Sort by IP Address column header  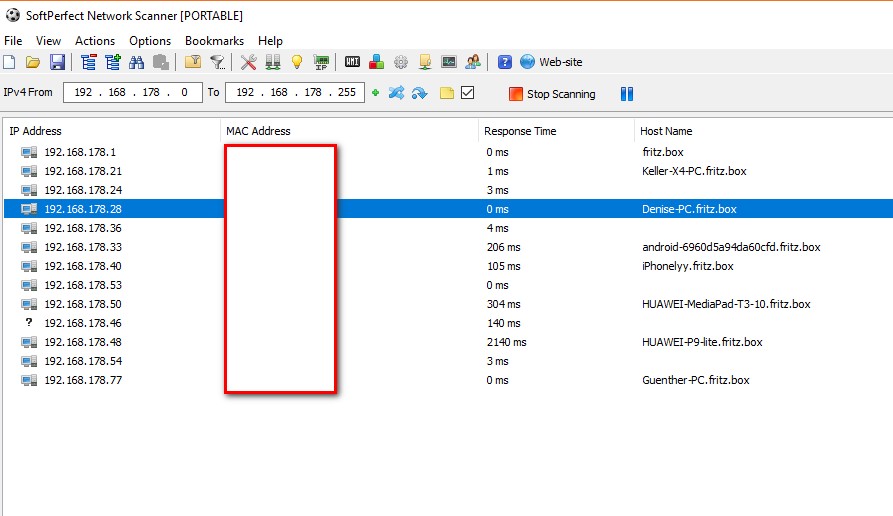112,131
